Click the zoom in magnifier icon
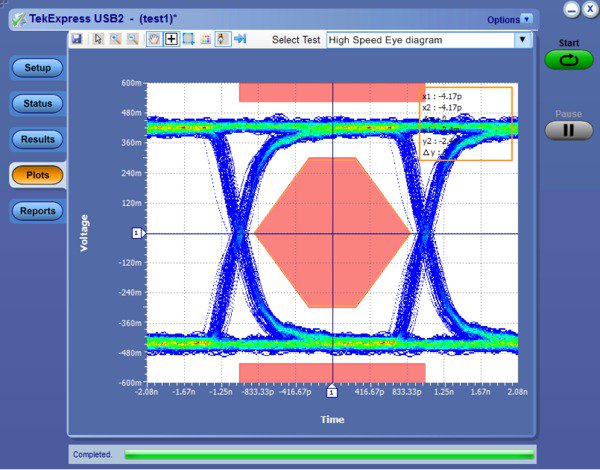The width and height of the screenshot is (600, 470). [x=115, y=40]
